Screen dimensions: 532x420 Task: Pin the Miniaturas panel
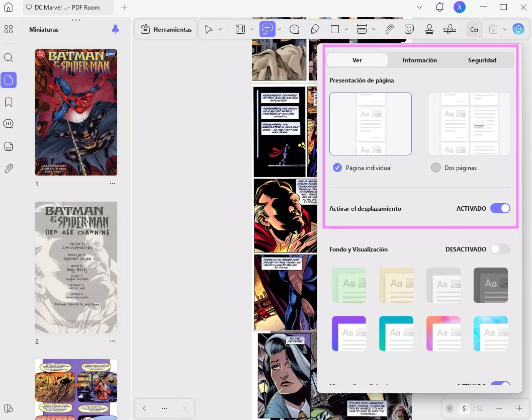point(115,30)
